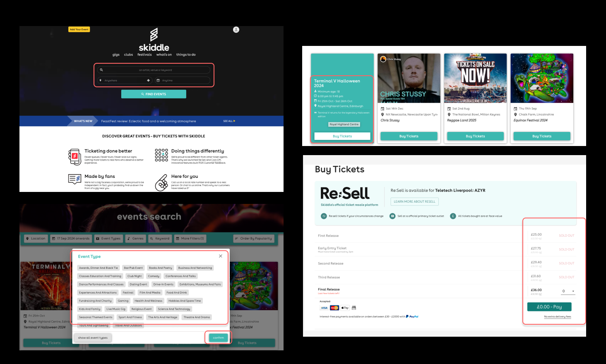Click the phone ticket icon beside Ticketing done better
Viewport: 606px width, 364px height.
click(75, 157)
